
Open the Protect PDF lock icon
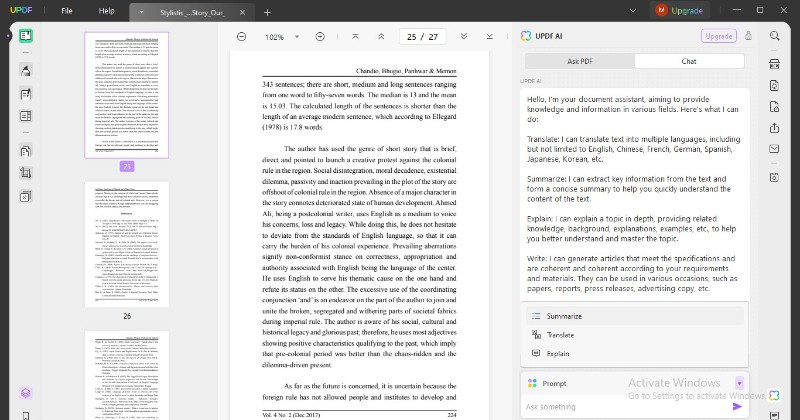tap(774, 107)
